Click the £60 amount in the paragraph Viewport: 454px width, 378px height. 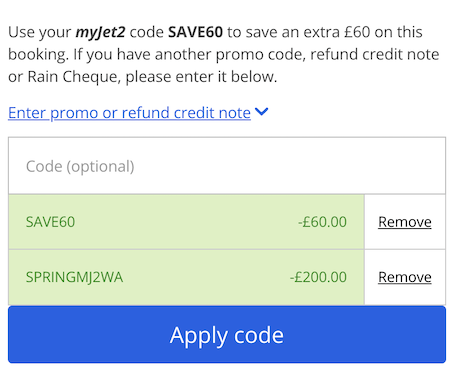click(x=357, y=32)
